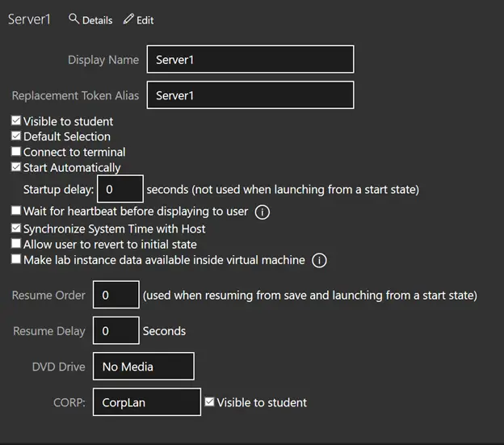504x445 pixels.
Task: Disable the Start Automatically checkbox
Action: pos(16,167)
